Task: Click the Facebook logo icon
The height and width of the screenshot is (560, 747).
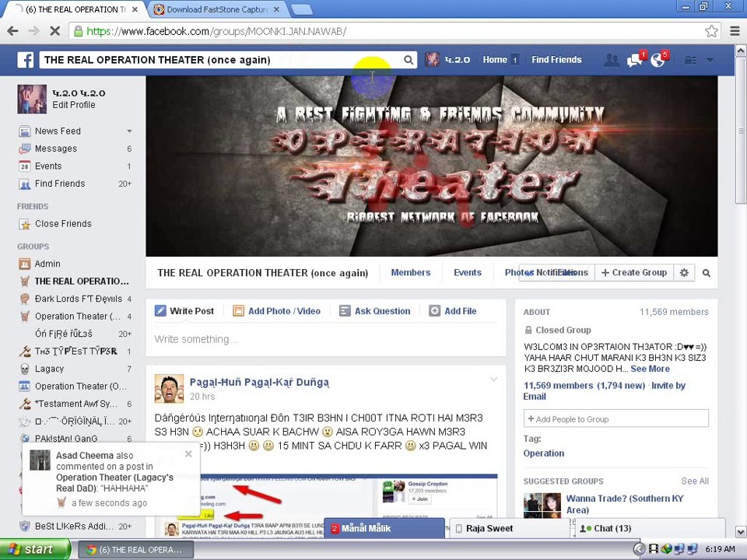Action: click(25, 60)
